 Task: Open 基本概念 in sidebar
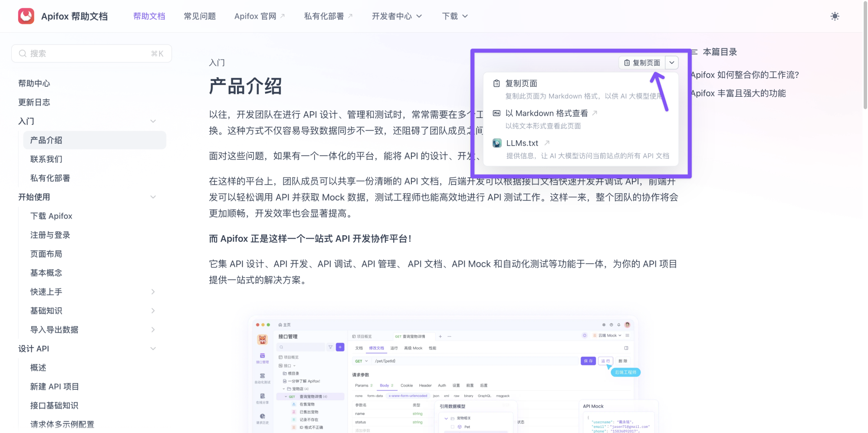click(46, 273)
